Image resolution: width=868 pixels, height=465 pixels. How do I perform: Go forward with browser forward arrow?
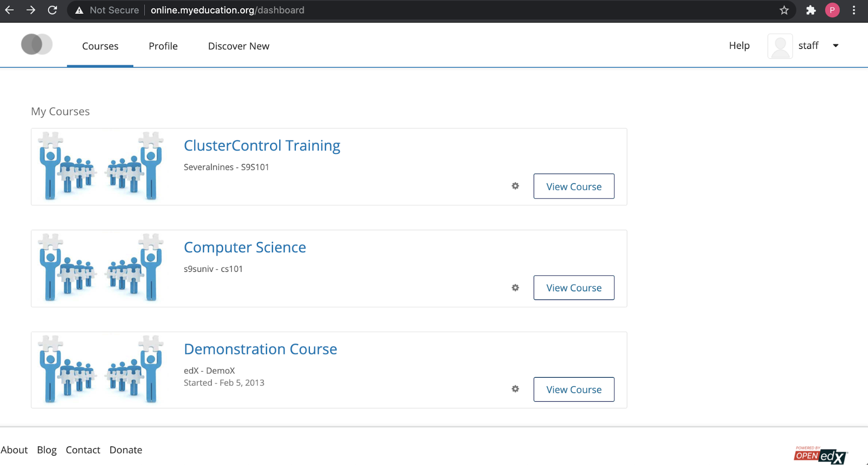click(31, 10)
